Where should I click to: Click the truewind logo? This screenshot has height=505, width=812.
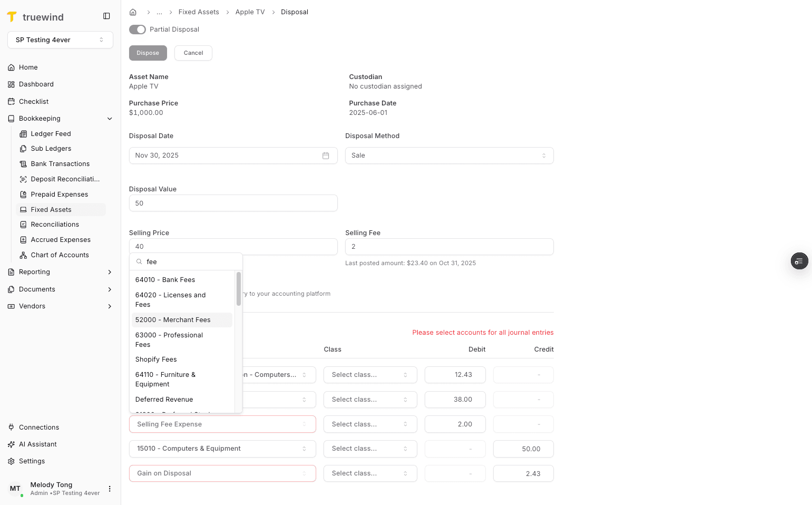pyautogui.click(x=35, y=16)
